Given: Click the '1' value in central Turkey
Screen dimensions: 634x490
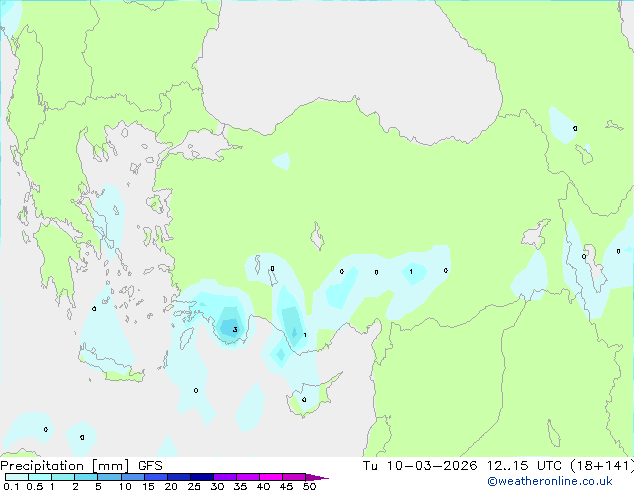Looking at the screenshot, I should click(x=411, y=271).
